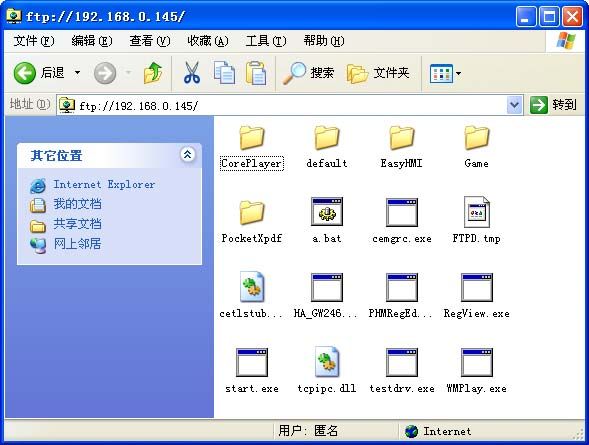The width and height of the screenshot is (589, 445).
Task: Open the 帮助(H) menu
Action: [324, 41]
